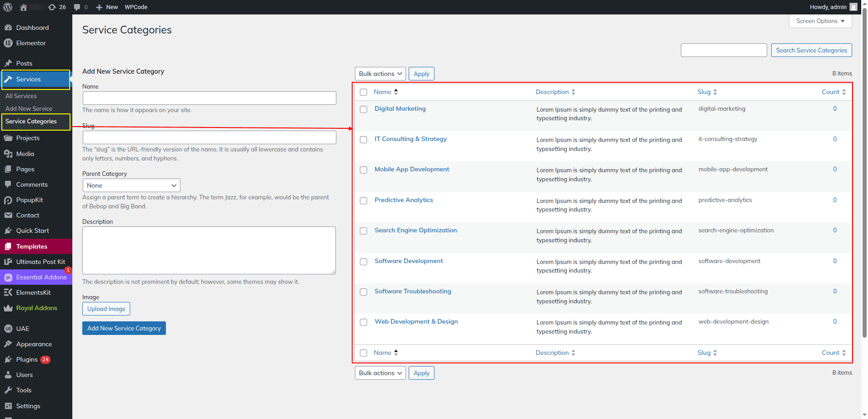Click the Templates icon
The image size is (868, 419).
(8, 246)
